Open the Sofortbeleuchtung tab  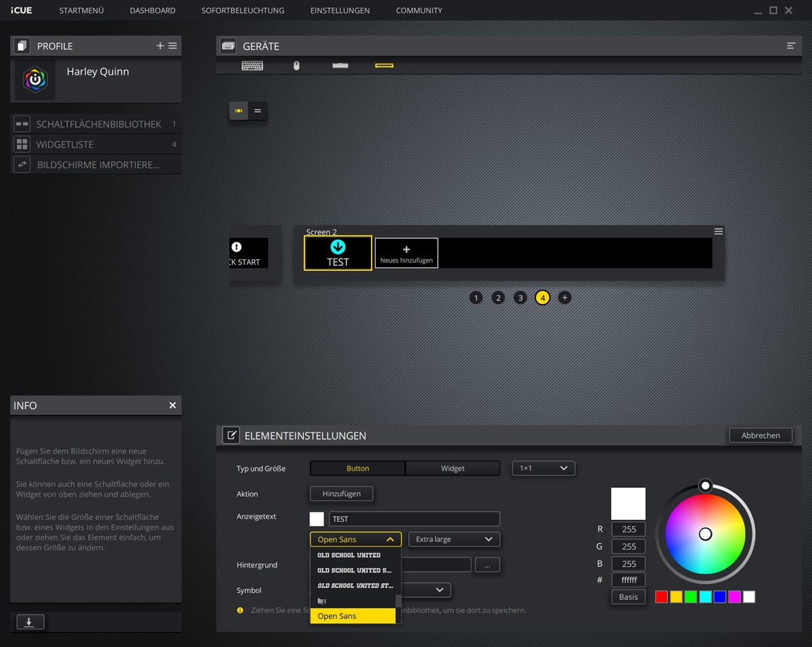(243, 10)
